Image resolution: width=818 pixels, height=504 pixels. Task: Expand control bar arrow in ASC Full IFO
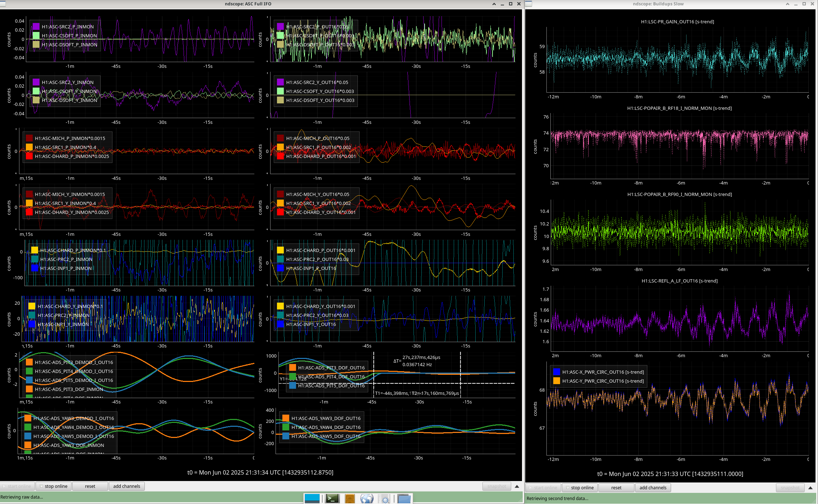pyautogui.click(x=517, y=486)
